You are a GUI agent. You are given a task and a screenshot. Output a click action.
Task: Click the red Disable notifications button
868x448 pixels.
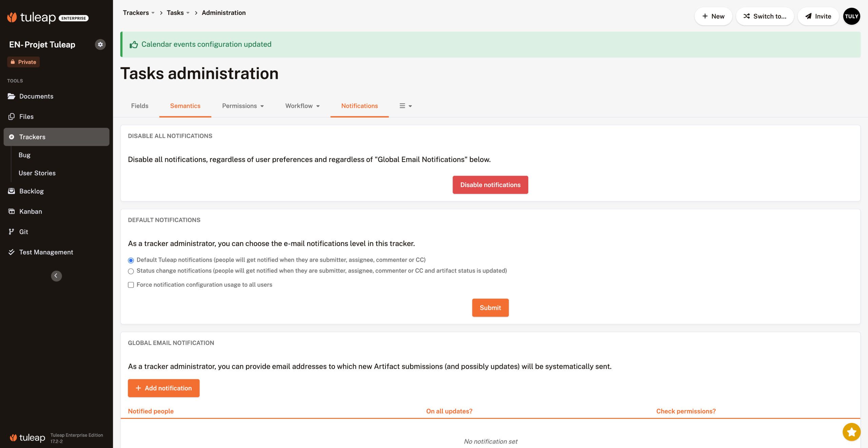pyautogui.click(x=490, y=185)
